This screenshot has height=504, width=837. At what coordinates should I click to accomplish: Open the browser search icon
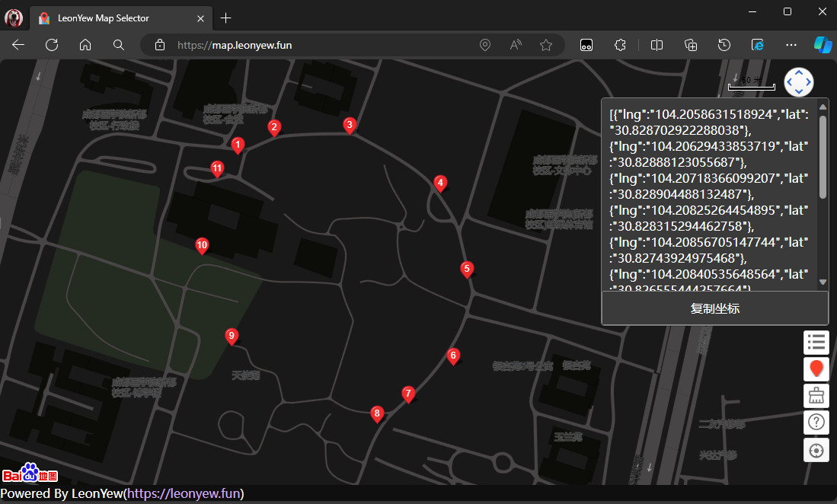119,46
